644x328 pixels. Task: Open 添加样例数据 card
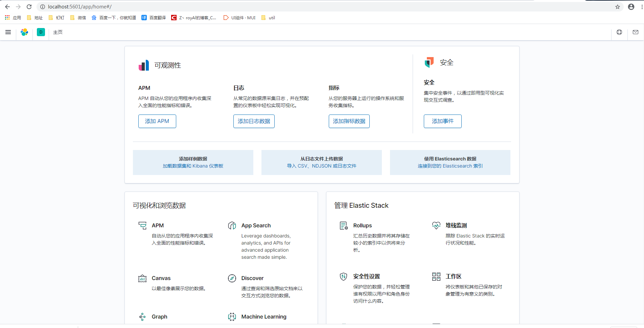click(x=193, y=162)
